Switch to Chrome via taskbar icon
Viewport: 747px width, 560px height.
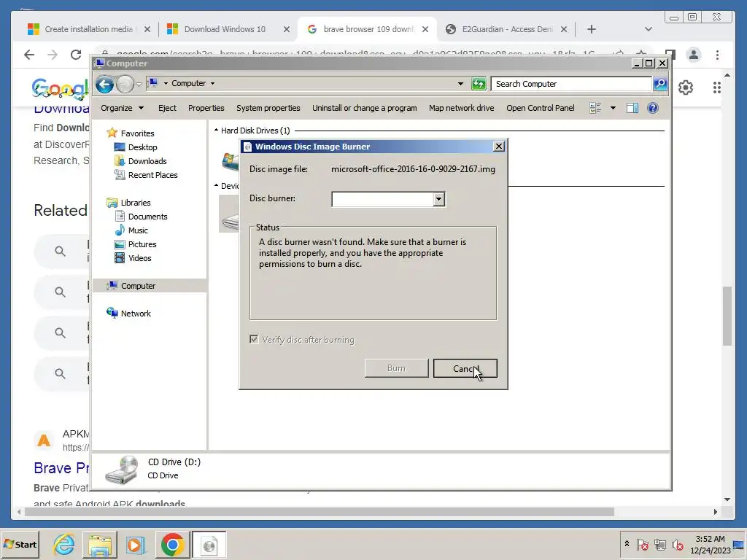click(x=172, y=544)
